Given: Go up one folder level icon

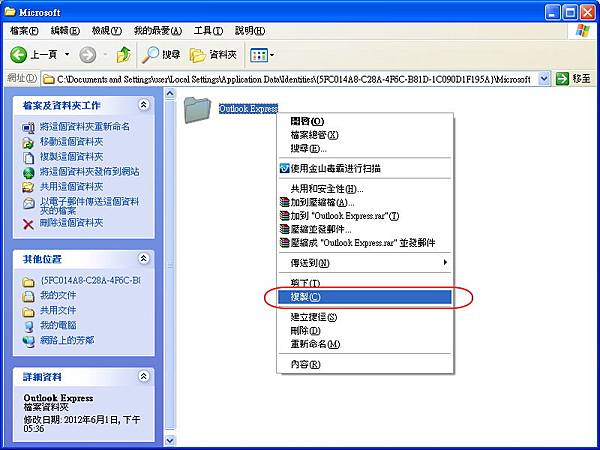Looking at the screenshot, I should pyautogui.click(x=123, y=55).
